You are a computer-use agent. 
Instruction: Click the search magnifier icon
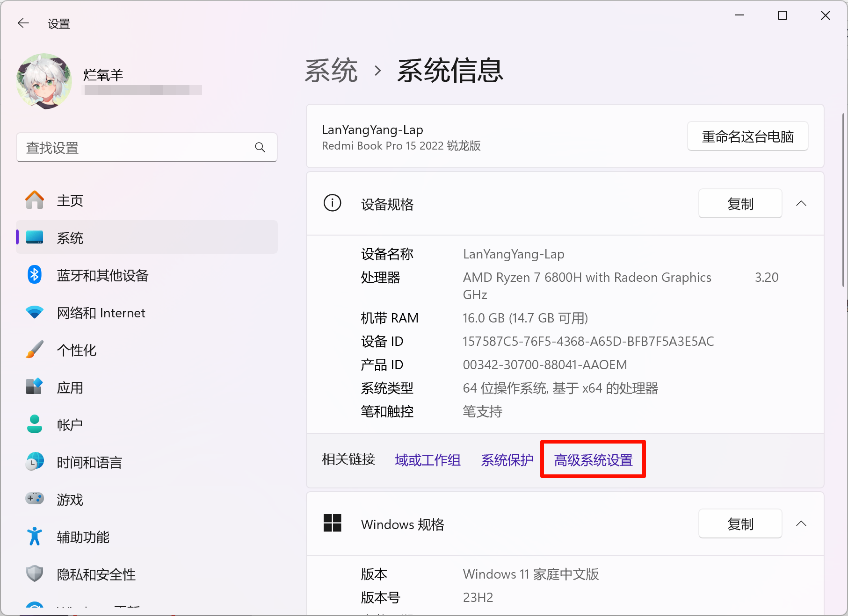point(260,148)
